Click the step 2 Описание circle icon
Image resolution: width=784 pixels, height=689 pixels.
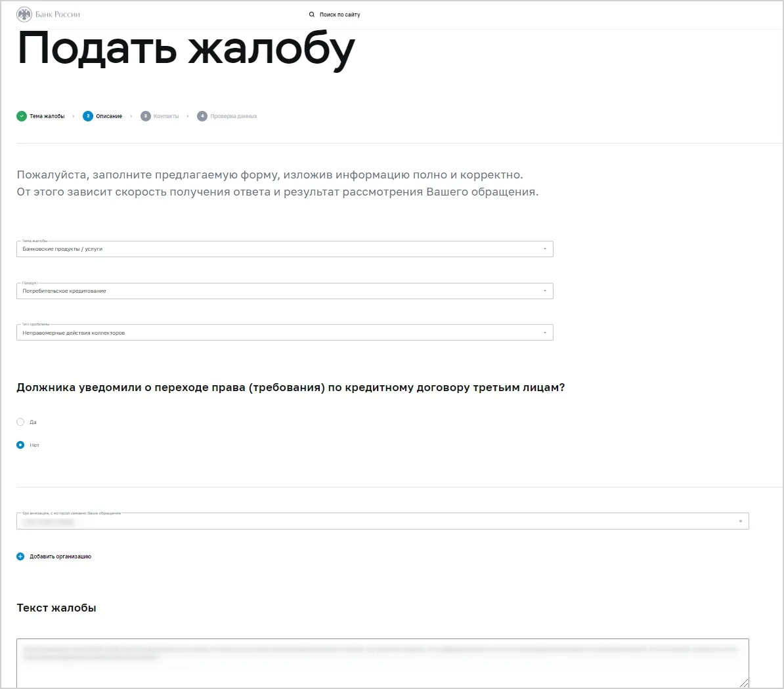coord(88,116)
